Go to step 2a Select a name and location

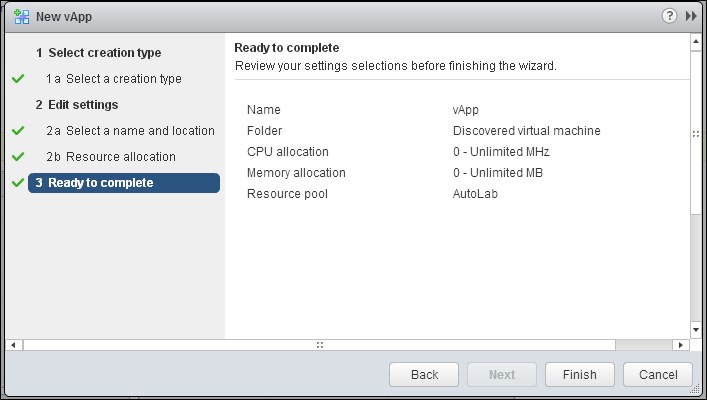click(130, 130)
